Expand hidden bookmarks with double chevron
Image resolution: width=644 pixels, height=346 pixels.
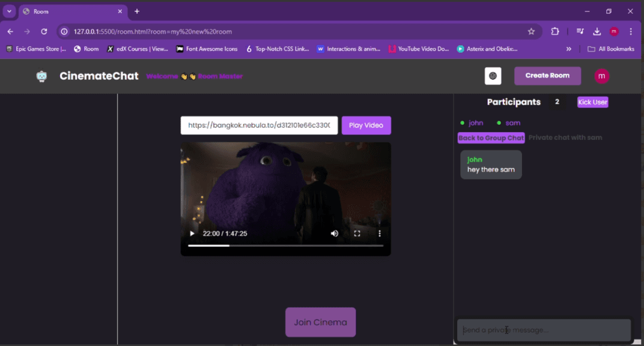(x=569, y=49)
